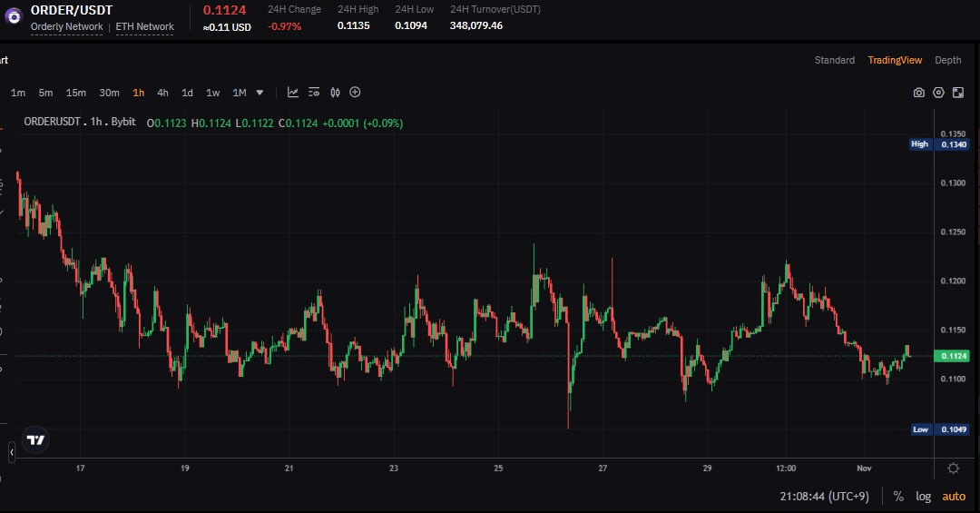Click the 21:08:44 (UTC+9) timezone selector

point(824,496)
